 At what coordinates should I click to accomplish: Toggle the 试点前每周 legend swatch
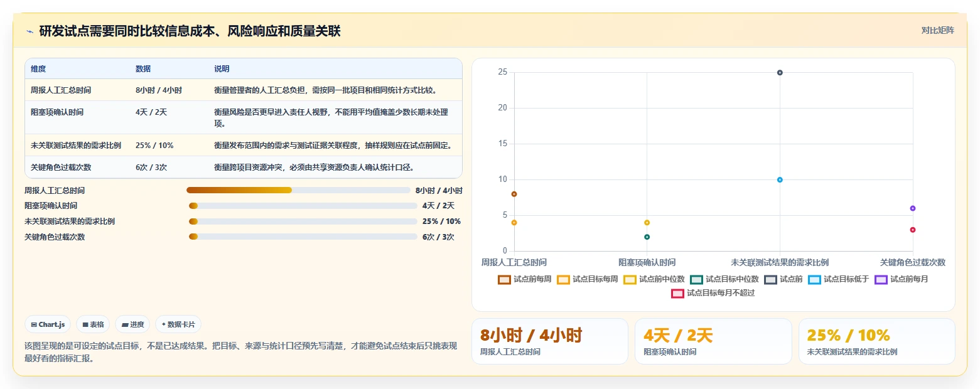(504, 279)
